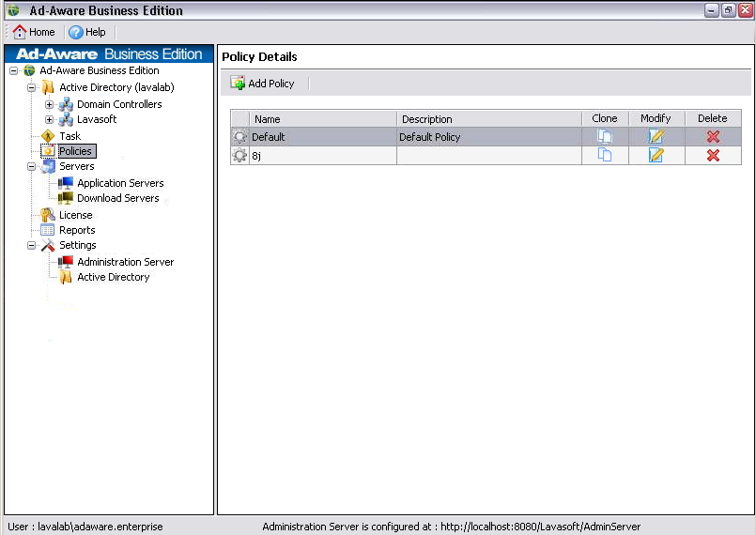Open Task in the navigation tree
756x535 pixels.
[69, 136]
